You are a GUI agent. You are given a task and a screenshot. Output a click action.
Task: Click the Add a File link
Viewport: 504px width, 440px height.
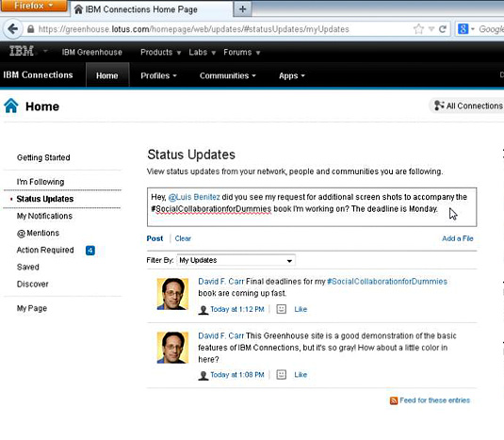point(458,238)
